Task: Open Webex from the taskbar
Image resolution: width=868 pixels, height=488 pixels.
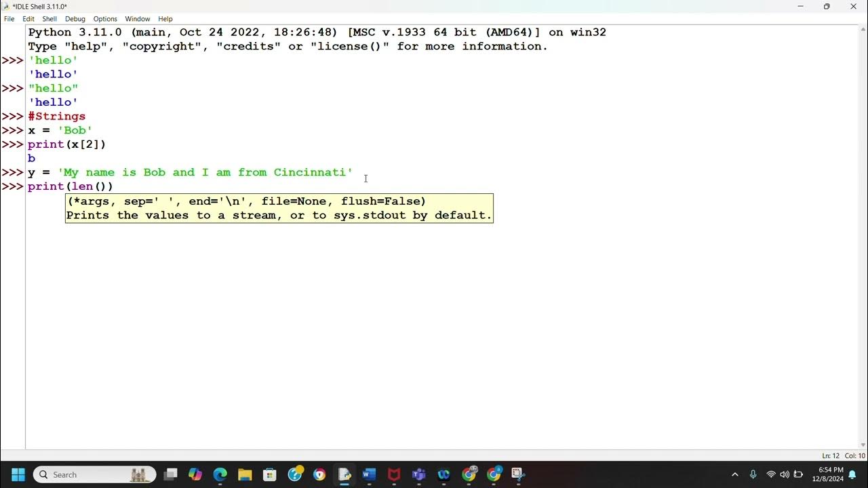Action: pyautogui.click(x=443, y=474)
